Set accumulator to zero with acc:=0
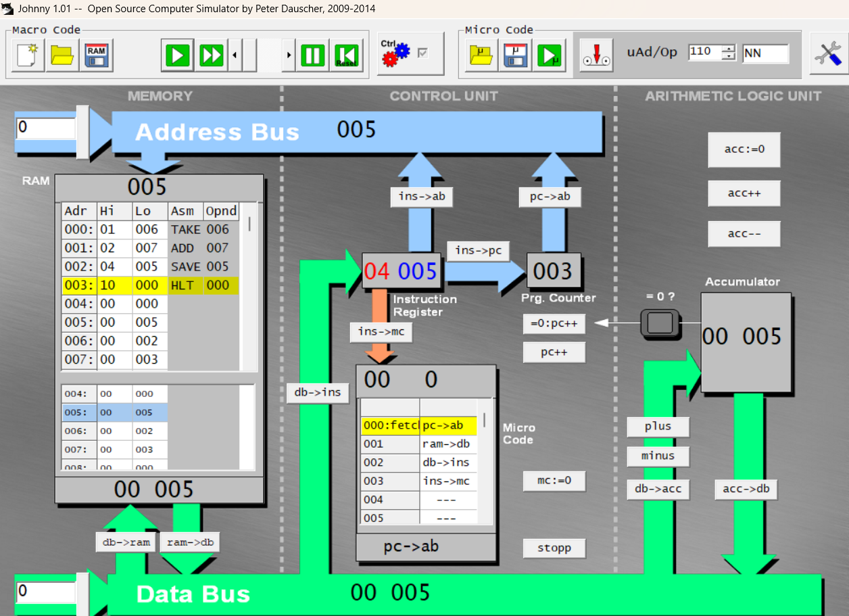Viewport: 849px width, 616px height. [x=744, y=149]
